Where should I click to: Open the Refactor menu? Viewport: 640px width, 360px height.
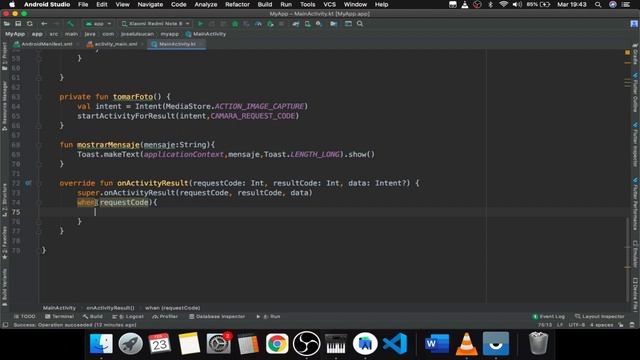point(237,4)
